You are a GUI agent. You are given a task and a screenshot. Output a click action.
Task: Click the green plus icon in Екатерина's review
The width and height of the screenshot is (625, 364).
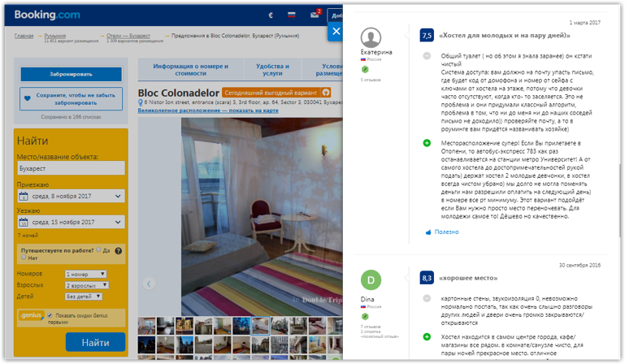427,143
